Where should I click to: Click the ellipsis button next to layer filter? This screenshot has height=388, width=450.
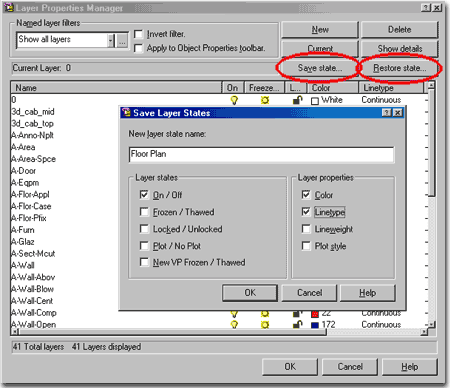point(122,41)
